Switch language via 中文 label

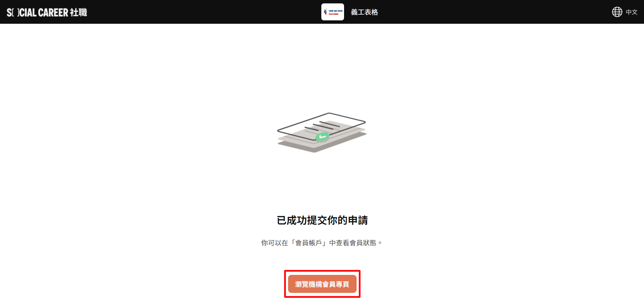[631, 12]
